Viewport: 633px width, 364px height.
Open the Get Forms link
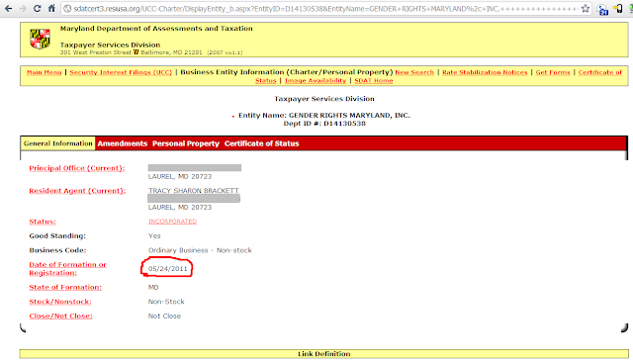(553, 72)
